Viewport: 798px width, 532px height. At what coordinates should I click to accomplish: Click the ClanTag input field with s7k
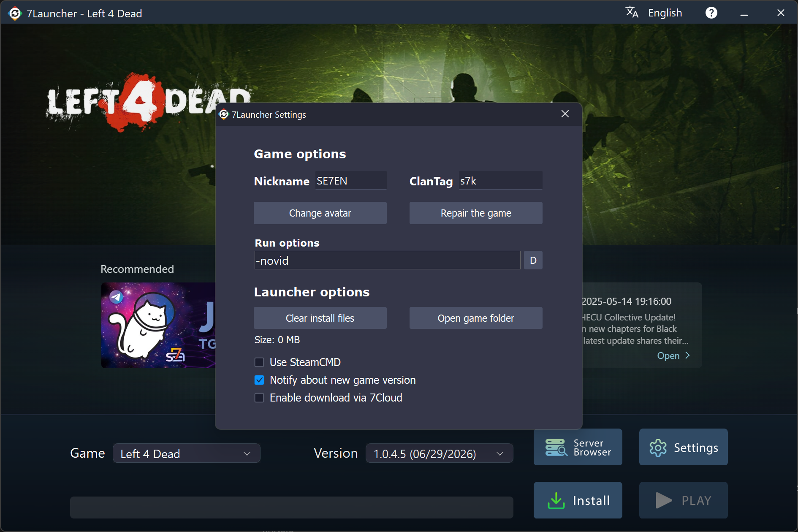[500, 181]
